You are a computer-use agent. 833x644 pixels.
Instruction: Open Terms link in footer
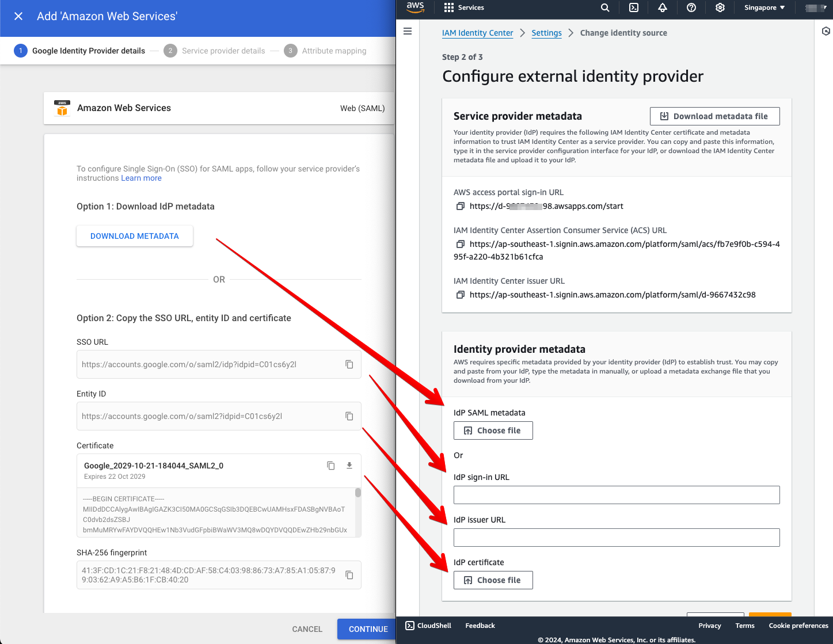point(745,626)
